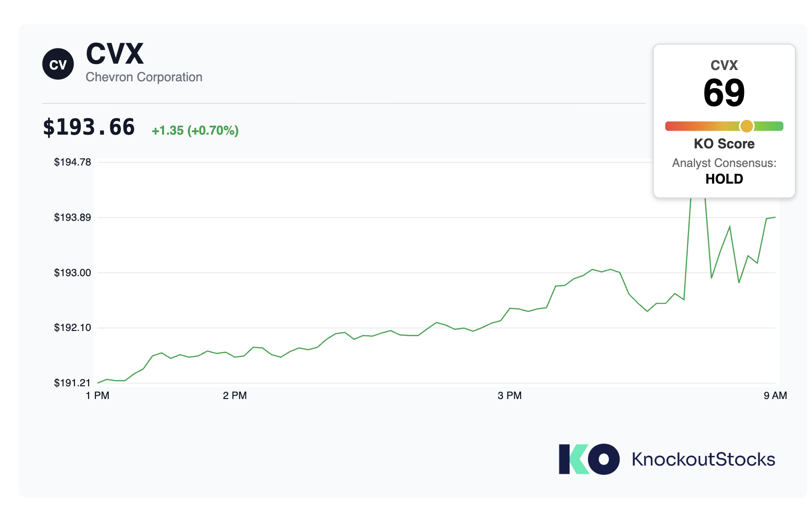The height and width of the screenshot is (518, 812).
Task: Click the $191.21 price axis label
Action: point(72,383)
